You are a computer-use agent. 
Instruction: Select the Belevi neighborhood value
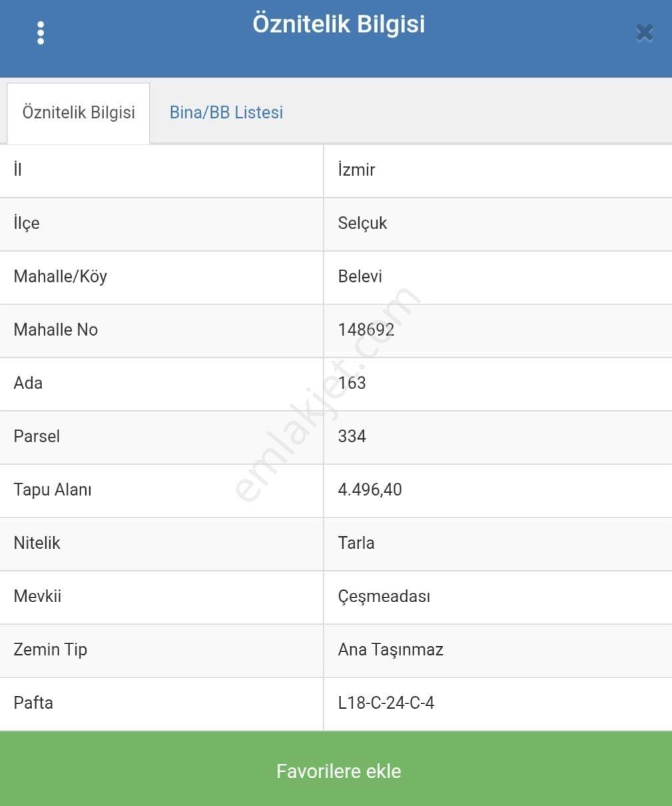click(x=360, y=276)
